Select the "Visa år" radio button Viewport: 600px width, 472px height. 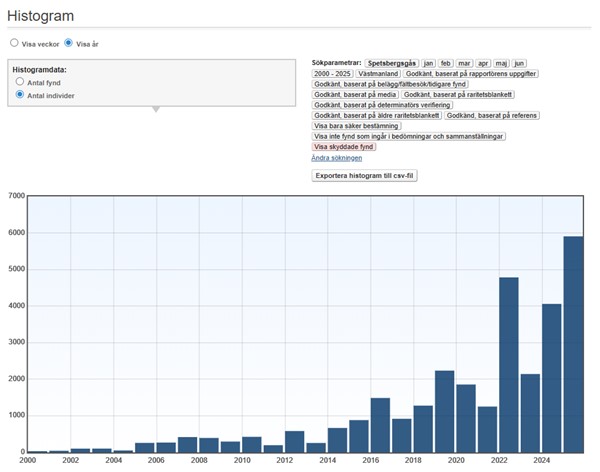(x=69, y=43)
